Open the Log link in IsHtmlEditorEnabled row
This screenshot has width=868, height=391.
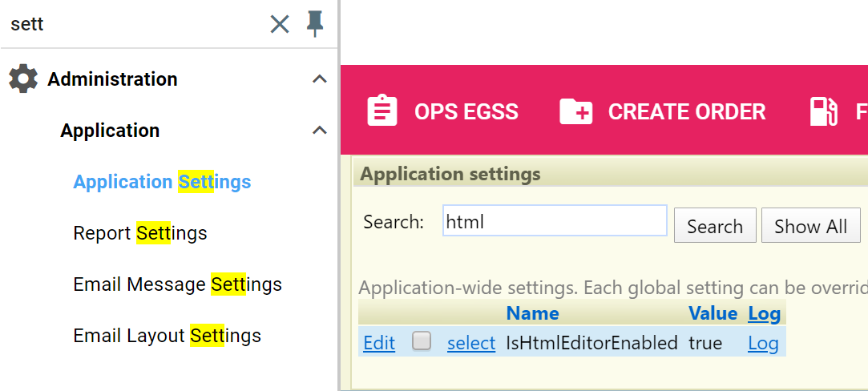763,343
